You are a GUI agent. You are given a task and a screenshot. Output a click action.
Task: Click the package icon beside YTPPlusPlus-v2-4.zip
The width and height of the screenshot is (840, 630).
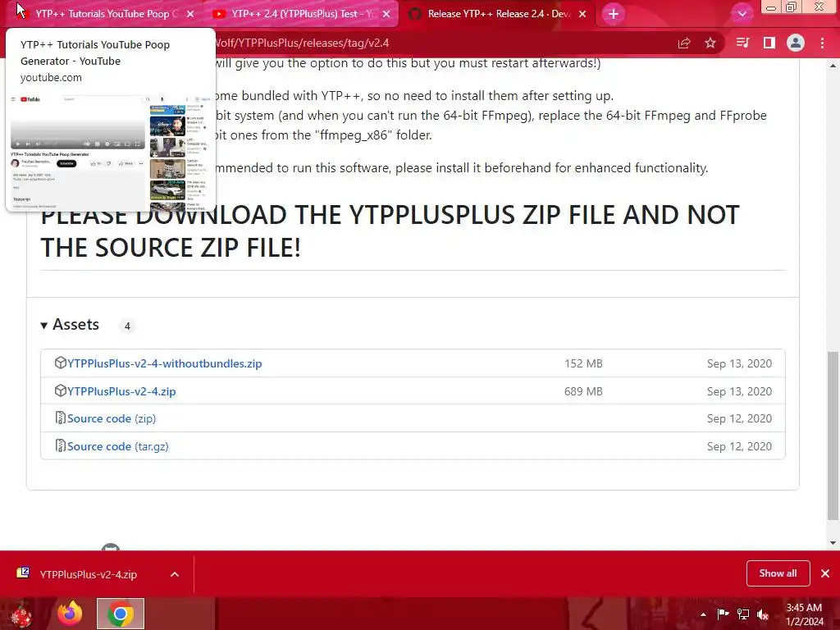coord(60,390)
